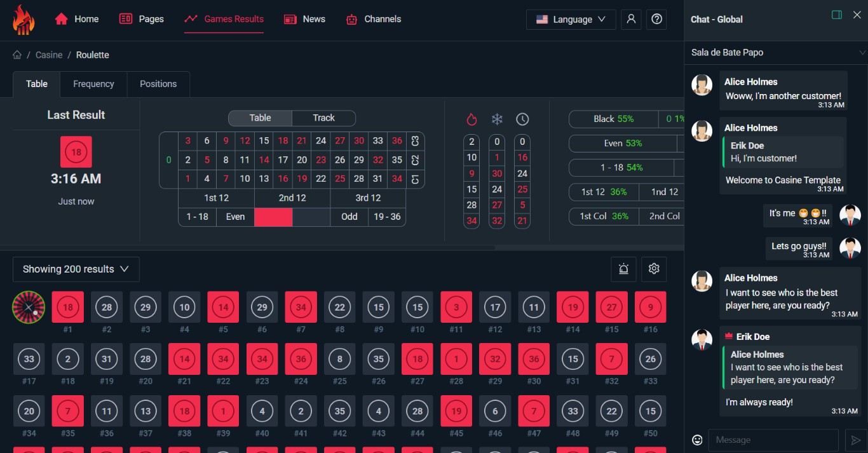
Task: Click the breadcrumb home icon
Action: 17,55
